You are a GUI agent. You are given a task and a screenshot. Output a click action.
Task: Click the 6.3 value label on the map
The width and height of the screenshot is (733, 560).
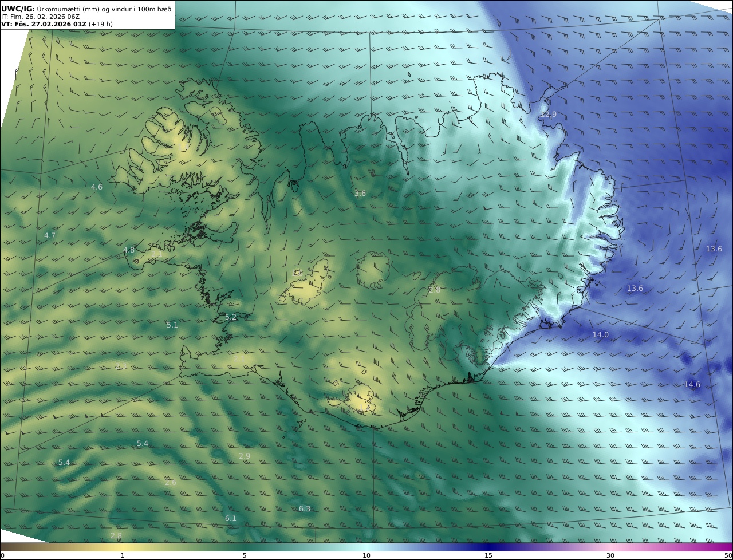click(305, 508)
